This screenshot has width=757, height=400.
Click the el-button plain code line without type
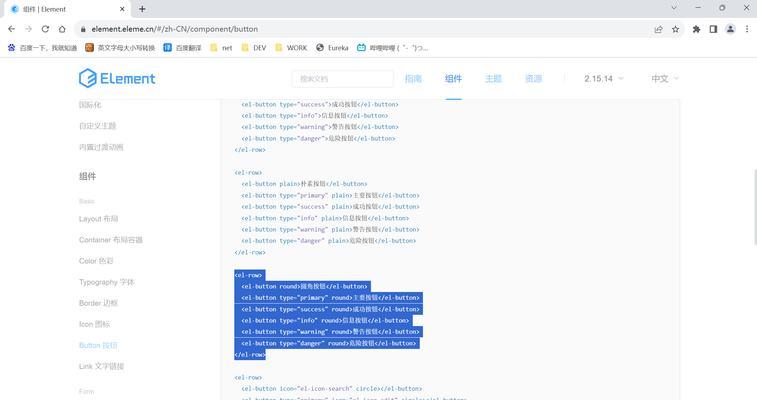(304, 184)
